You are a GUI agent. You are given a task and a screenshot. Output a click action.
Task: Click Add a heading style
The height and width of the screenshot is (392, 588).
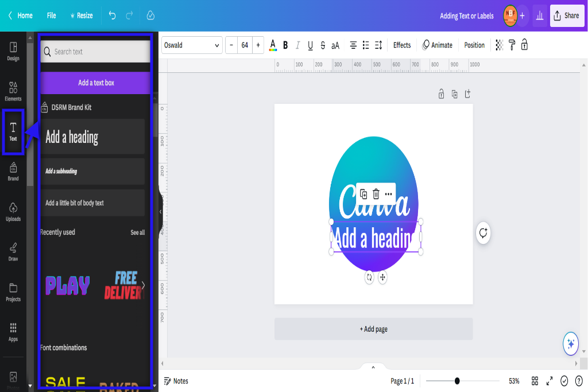coord(92,137)
